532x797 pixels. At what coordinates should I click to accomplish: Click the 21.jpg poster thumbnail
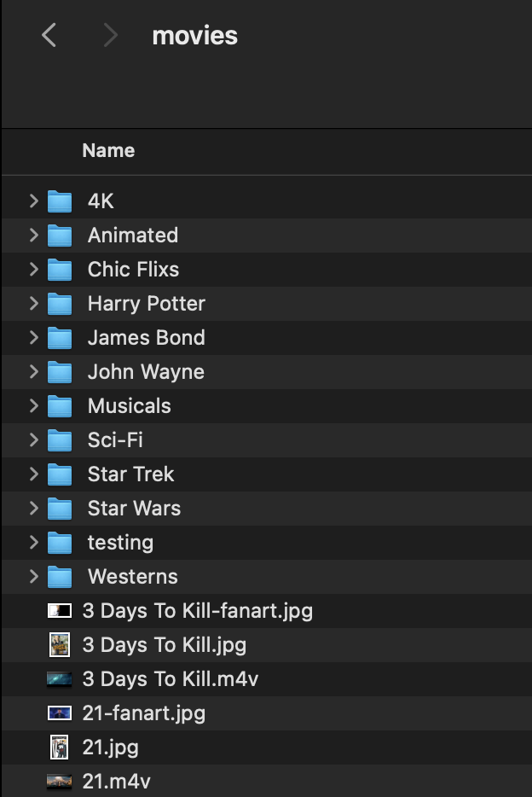[60, 748]
